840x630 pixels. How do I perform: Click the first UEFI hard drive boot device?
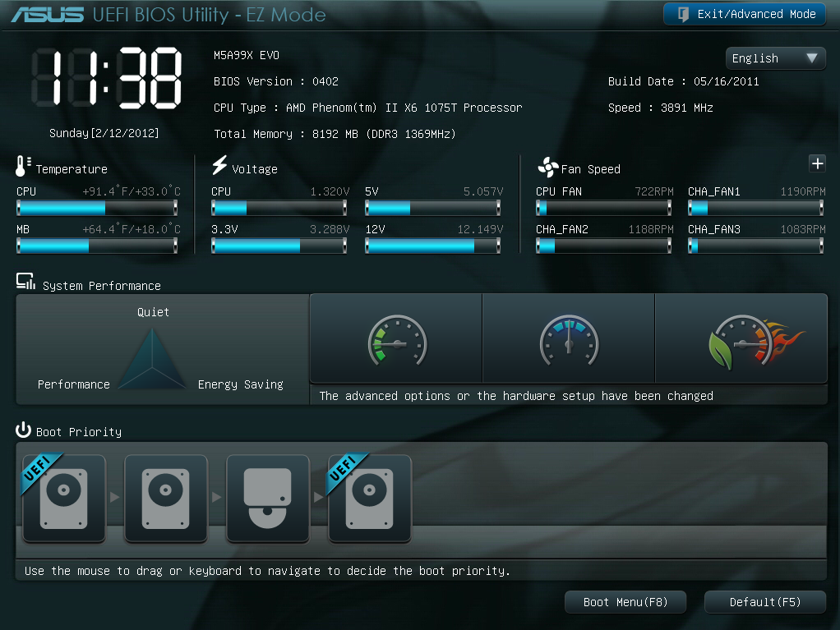click(x=64, y=499)
